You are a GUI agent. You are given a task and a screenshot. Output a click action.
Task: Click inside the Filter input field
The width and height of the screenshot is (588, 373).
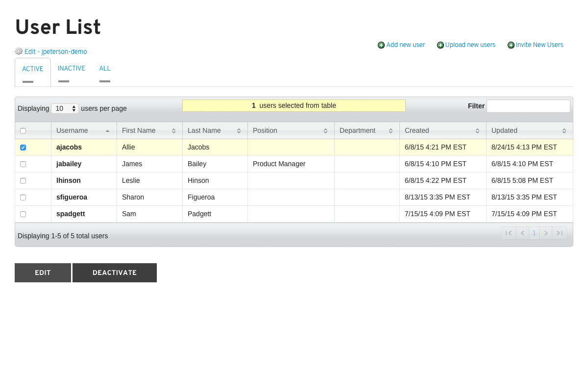coord(528,105)
